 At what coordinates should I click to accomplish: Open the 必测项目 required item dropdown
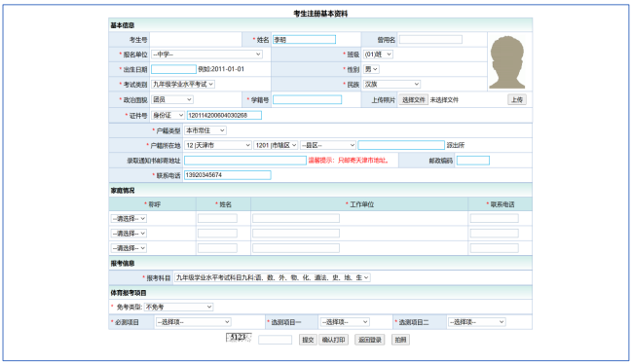click(x=193, y=322)
